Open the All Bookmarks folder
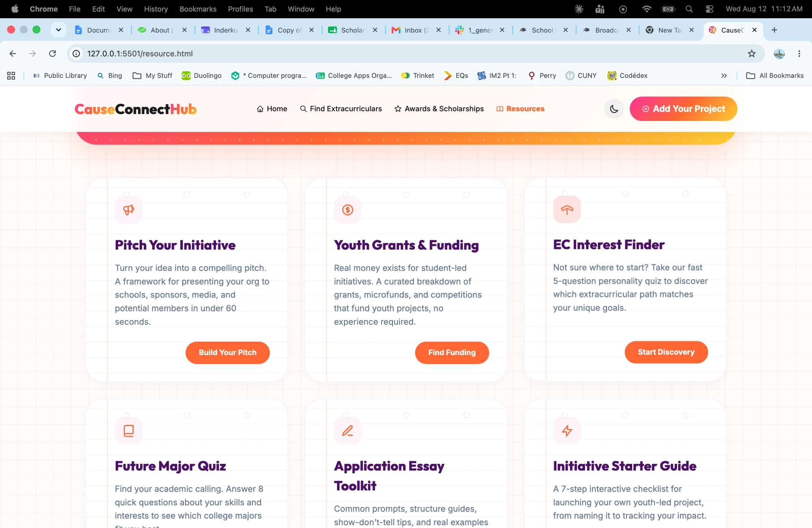The width and height of the screenshot is (812, 528). pos(775,75)
